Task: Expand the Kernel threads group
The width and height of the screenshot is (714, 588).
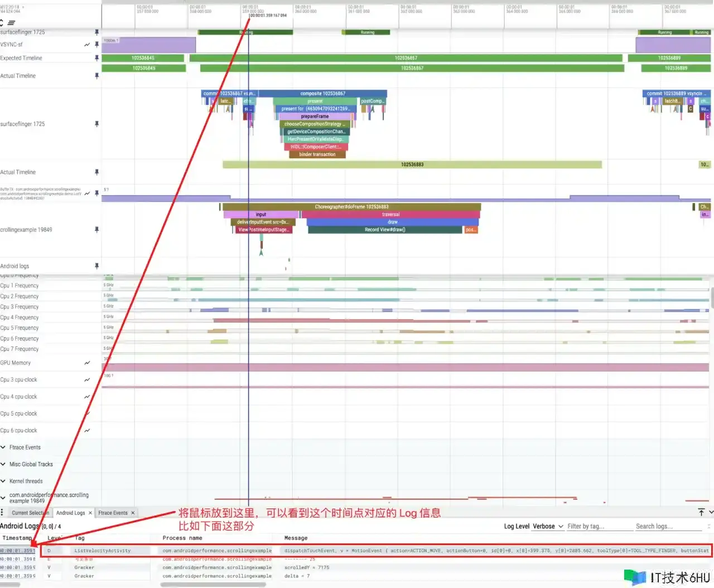Action: (x=3, y=481)
